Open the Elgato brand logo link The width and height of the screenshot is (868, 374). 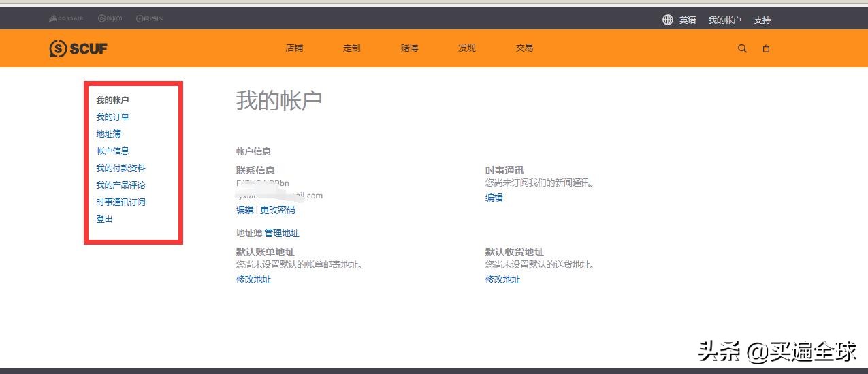point(110,18)
